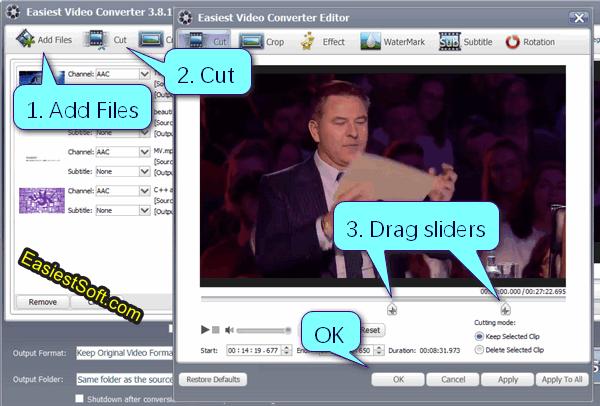Click Restore Defaults button
600x406 pixels.
click(213, 380)
